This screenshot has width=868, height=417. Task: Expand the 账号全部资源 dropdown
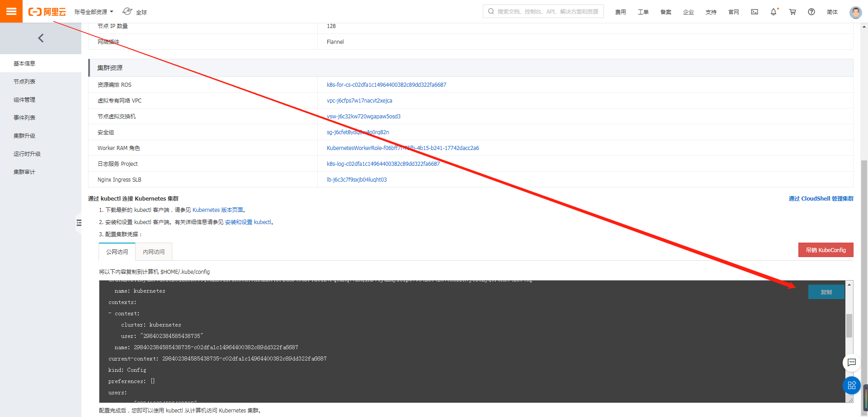tap(94, 12)
